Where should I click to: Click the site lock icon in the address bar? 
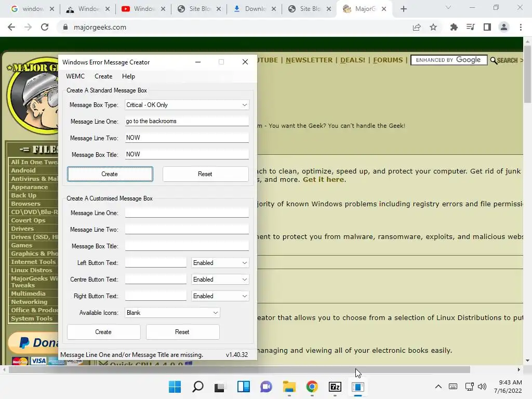(65, 27)
